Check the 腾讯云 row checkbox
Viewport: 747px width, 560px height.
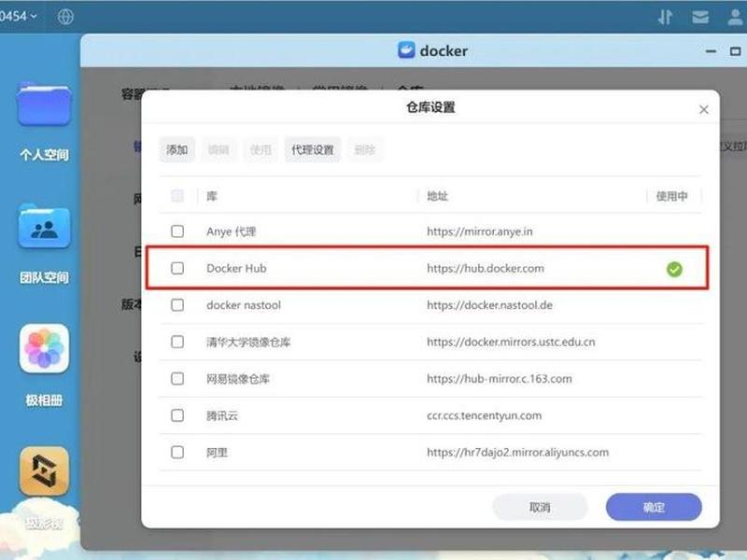177,415
